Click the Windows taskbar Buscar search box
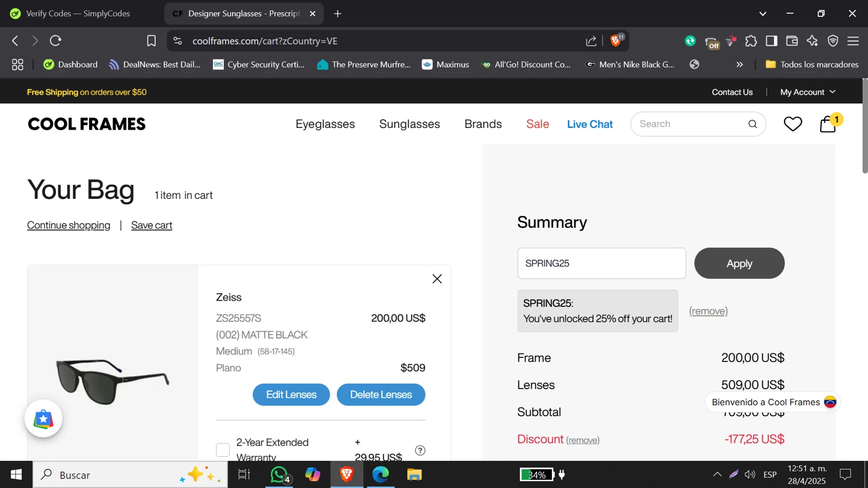 pos(130,475)
